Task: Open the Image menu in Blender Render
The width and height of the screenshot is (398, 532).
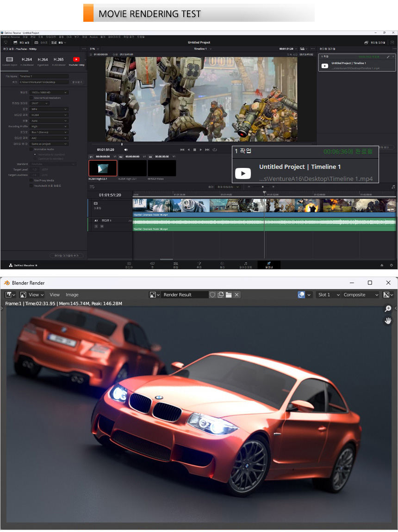Action: coord(72,295)
